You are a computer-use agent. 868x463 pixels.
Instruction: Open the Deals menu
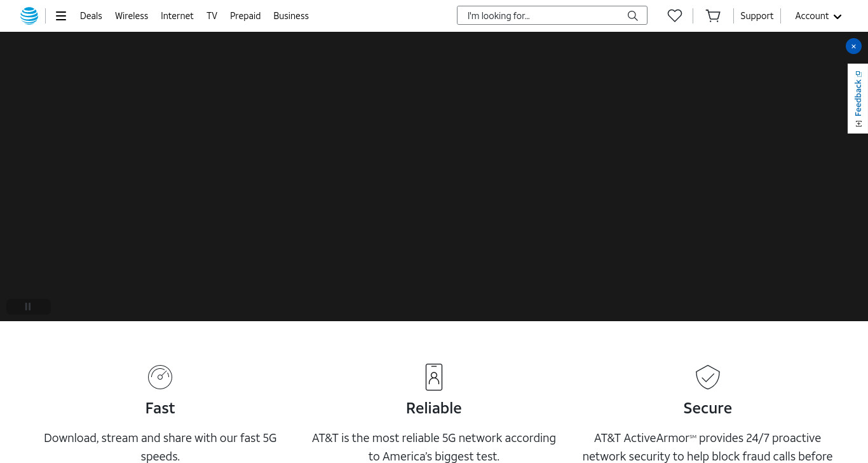(x=91, y=16)
